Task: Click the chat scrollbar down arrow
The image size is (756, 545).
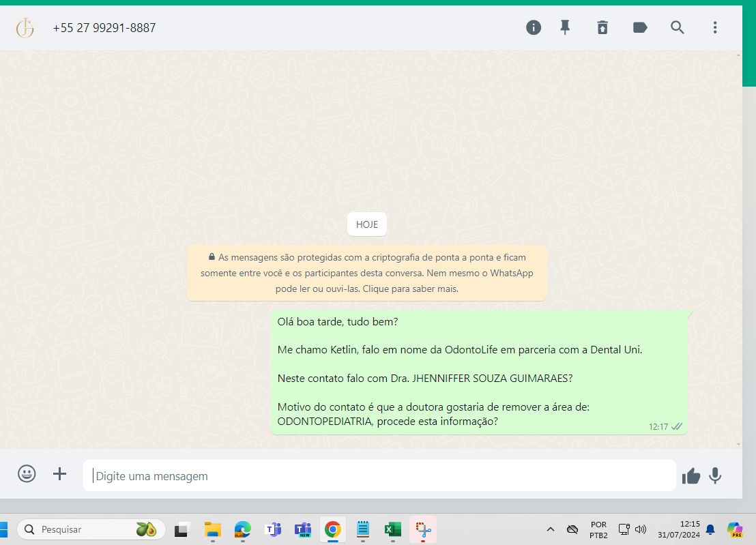Action: (739, 444)
